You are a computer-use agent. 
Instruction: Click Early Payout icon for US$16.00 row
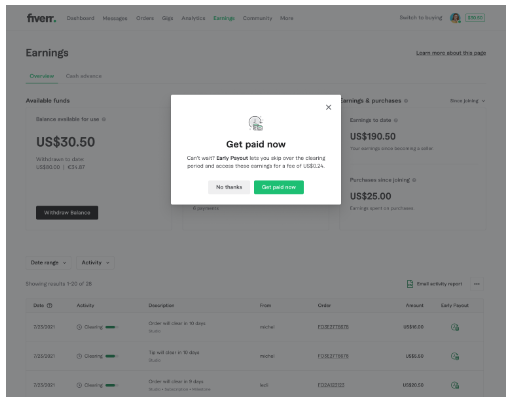[455, 327]
